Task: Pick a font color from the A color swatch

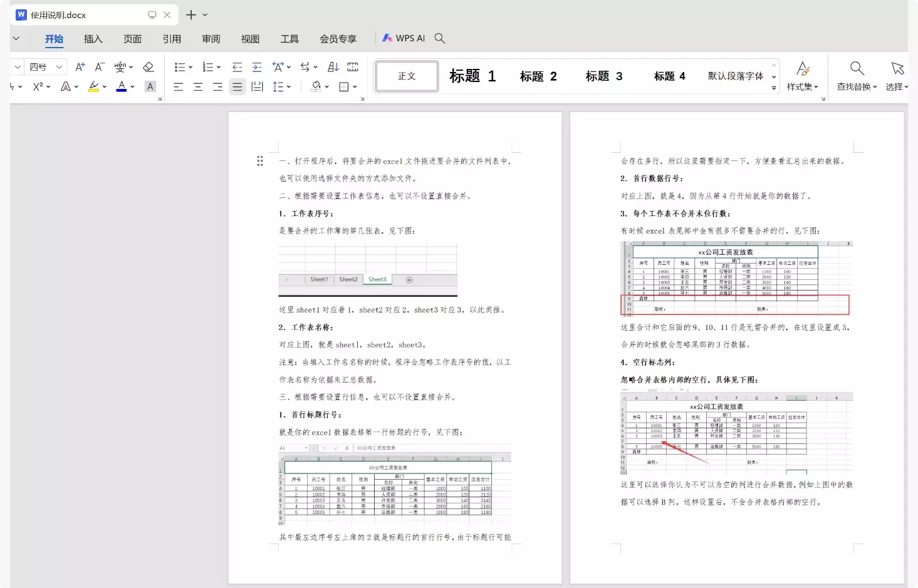Action: tap(121, 86)
